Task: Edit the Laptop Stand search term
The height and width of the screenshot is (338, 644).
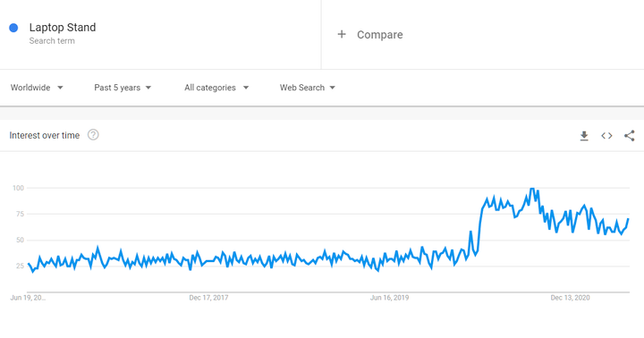Action: [x=63, y=28]
